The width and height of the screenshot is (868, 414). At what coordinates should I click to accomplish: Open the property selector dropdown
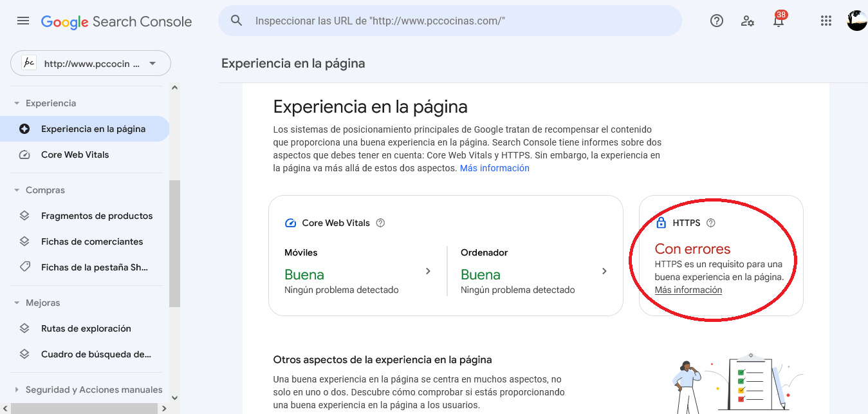click(91, 63)
